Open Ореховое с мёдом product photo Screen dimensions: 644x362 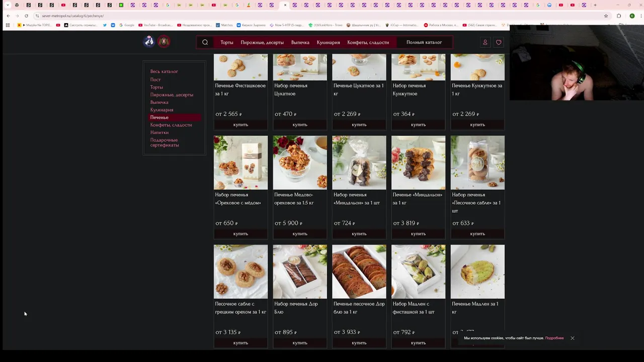point(240,162)
